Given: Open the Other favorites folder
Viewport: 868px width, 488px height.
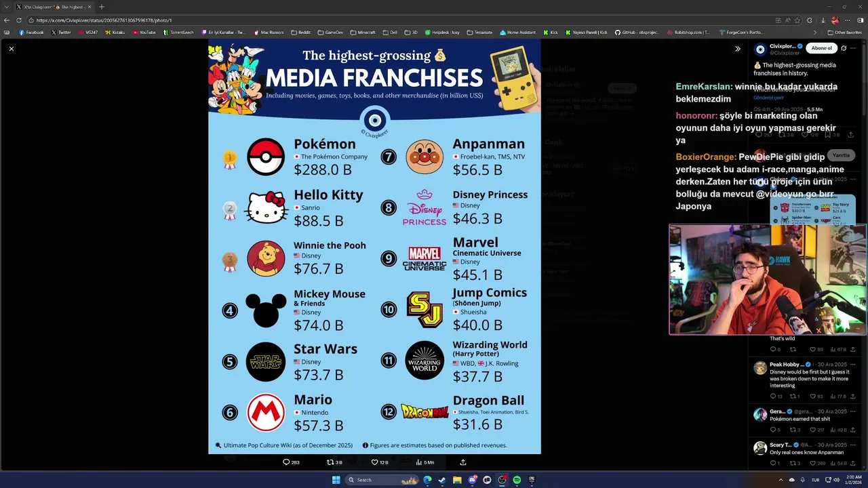Looking at the screenshot, I should 844,32.
